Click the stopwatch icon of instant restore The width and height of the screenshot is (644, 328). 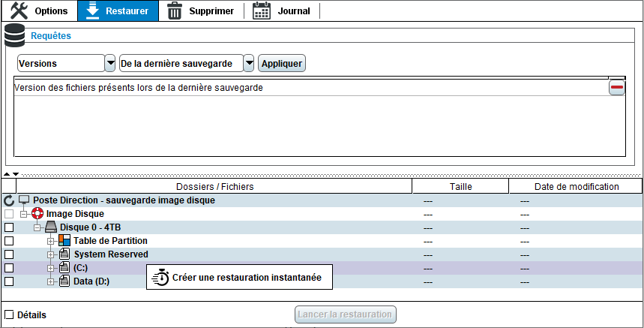click(x=160, y=278)
